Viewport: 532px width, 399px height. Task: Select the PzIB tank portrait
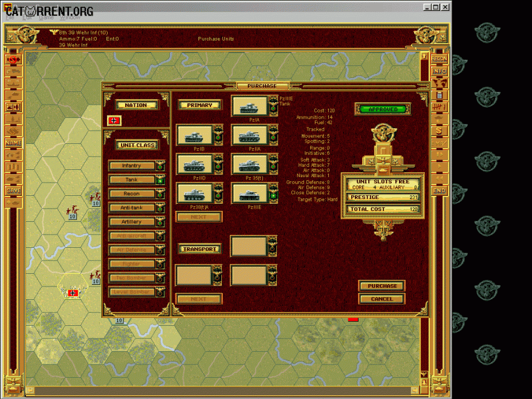click(195, 135)
